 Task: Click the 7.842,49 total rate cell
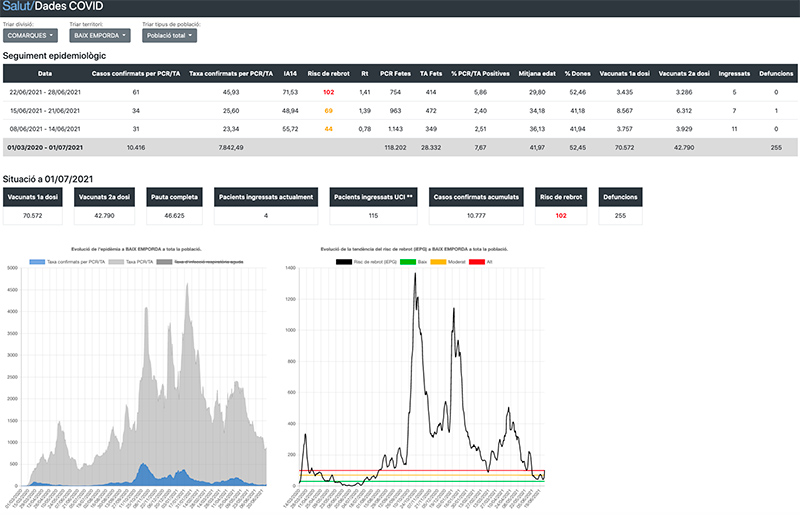pos(231,148)
